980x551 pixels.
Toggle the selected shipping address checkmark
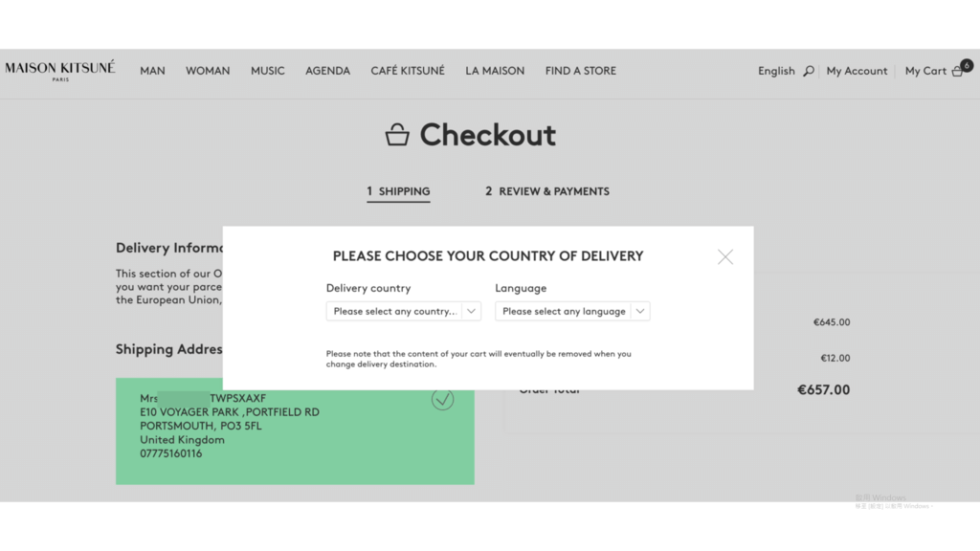(442, 399)
